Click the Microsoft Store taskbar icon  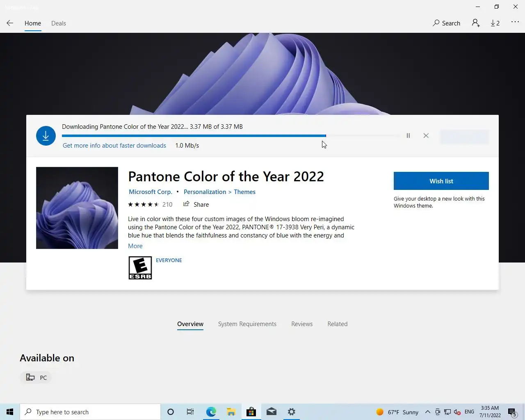pyautogui.click(x=251, y=412)
